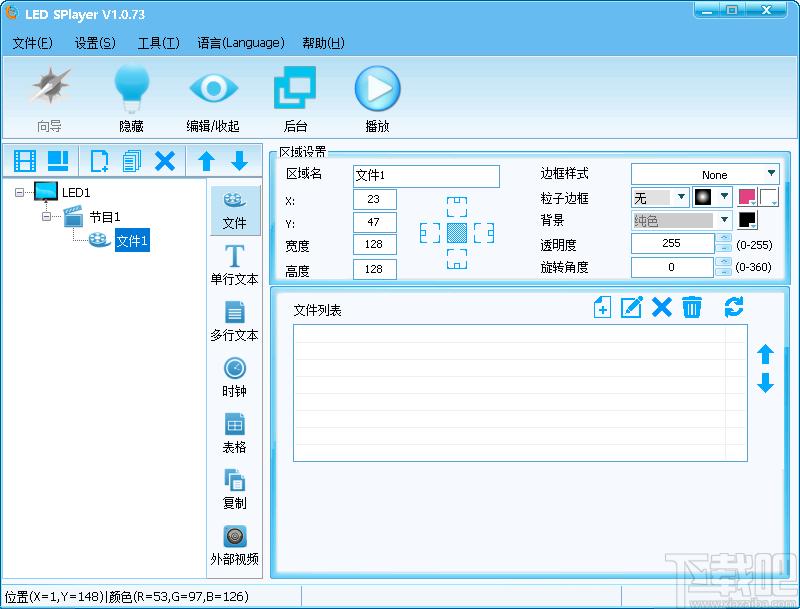Image resolution: width=800 pixels, height=609 pixels.
Task: Open the 设置(S) menu
Action: [x=95, y=43]
